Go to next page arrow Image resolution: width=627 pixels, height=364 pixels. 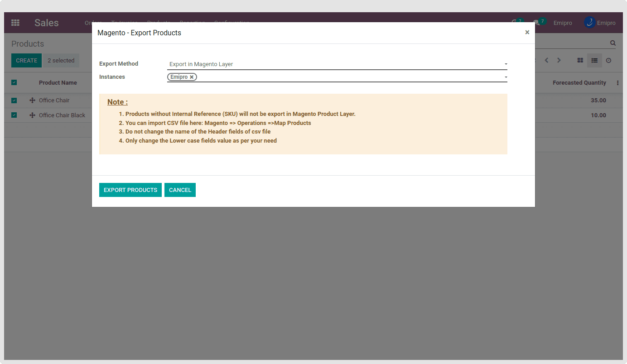[559, 60]
